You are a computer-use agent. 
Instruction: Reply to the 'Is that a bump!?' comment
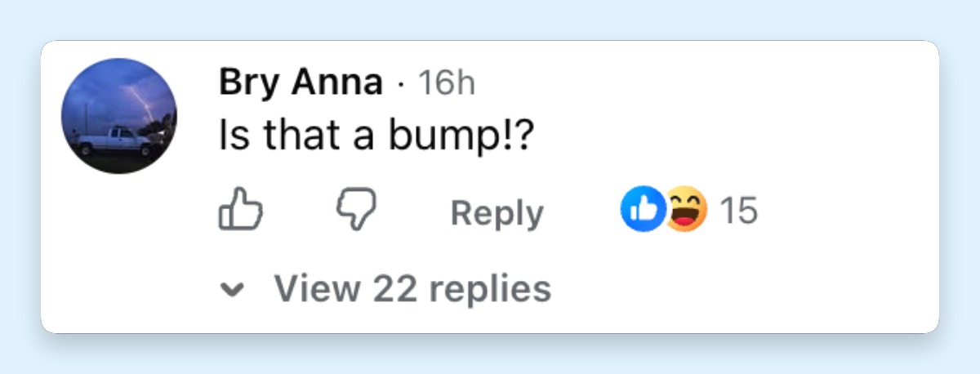(x=497, y=213)
